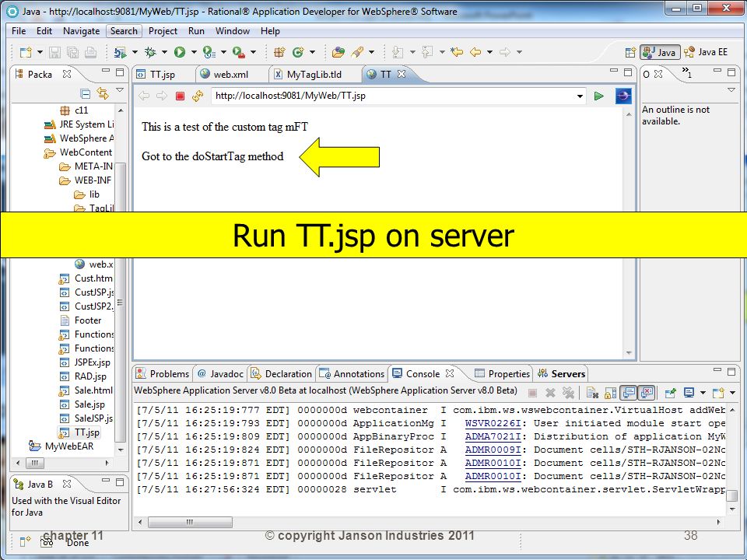Open the Problems view tab
This screenshot has width=747, height=560.
(x=162, y=374)
